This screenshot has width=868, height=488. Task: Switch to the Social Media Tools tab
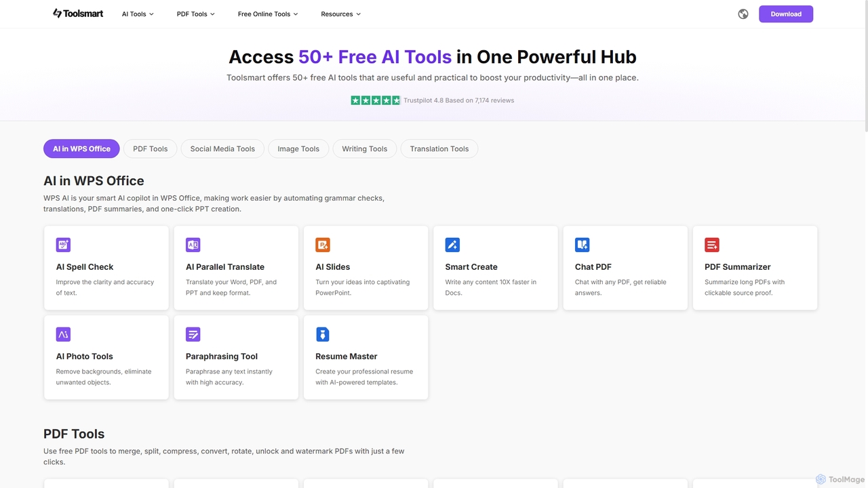tap(222, 148)
